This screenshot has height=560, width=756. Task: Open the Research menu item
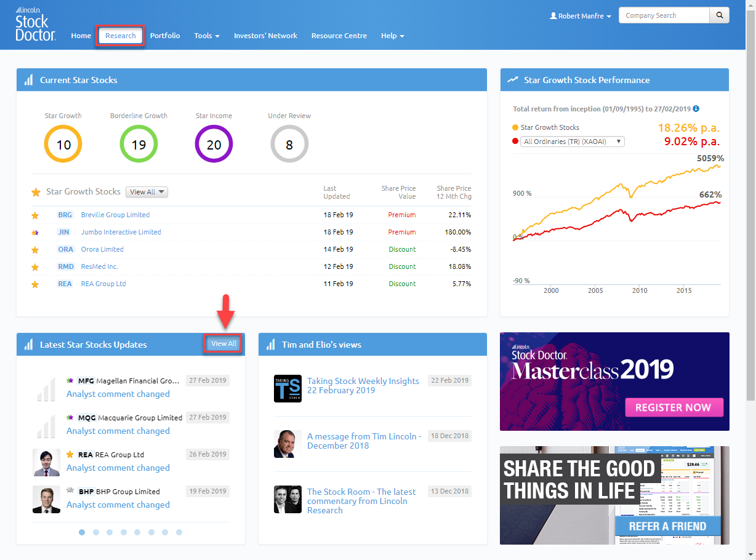(121, 36)
